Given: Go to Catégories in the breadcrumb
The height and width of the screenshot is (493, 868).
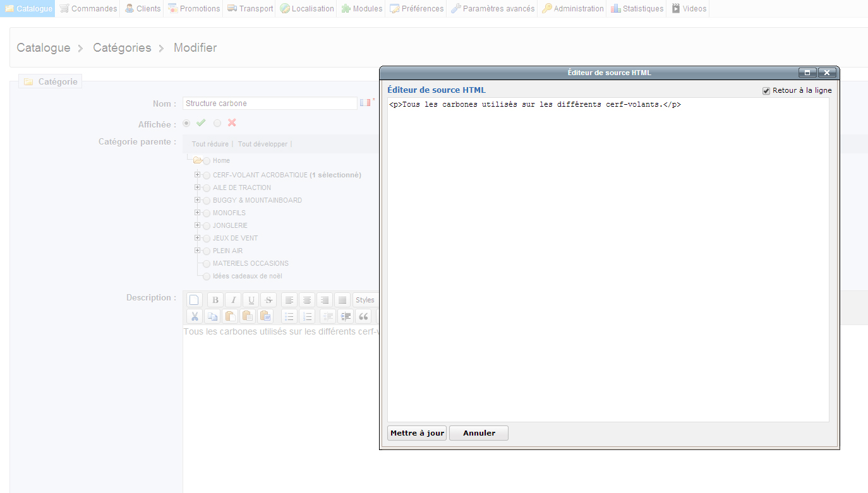Looking at the screenshot, I should point(122,48).
